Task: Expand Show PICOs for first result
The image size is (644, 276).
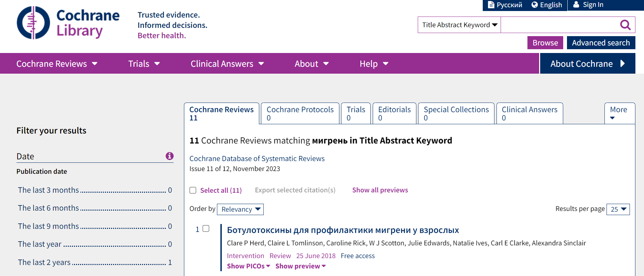Action: click(248, 266)
